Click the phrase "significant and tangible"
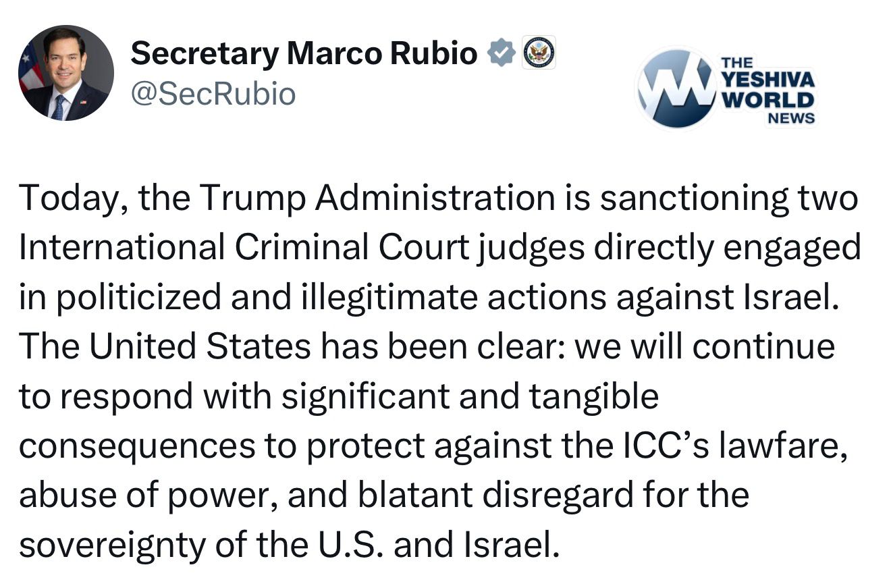The height and width of the screenshot is (588, 891). [x=469, y=396]
